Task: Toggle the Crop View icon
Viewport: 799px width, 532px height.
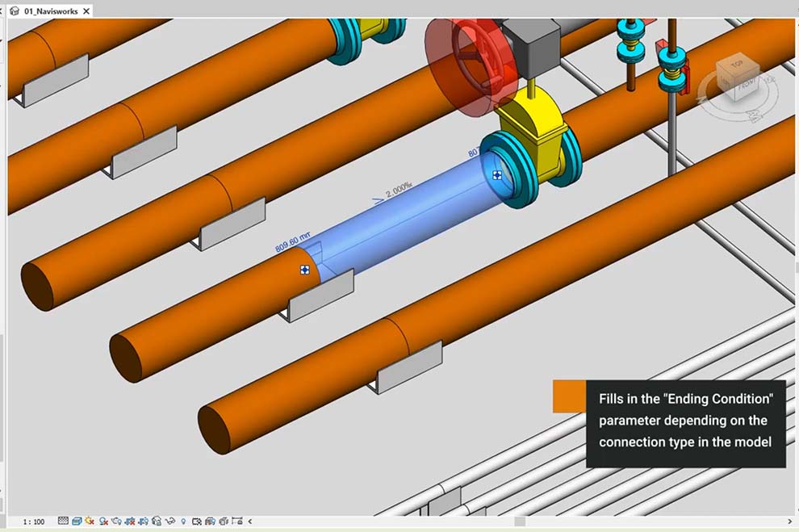Action: pyautogui.click(x=130, y=522)
